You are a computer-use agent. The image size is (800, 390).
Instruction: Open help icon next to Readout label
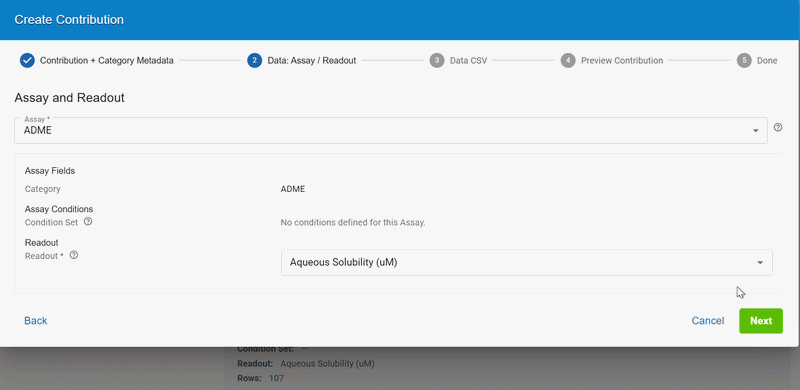click(73, 255)
